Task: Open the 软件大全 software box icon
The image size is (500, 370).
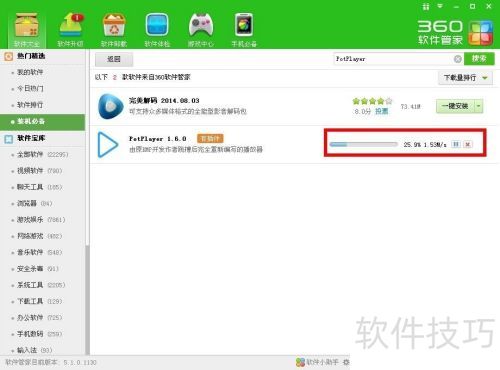Action: (26, 26)
